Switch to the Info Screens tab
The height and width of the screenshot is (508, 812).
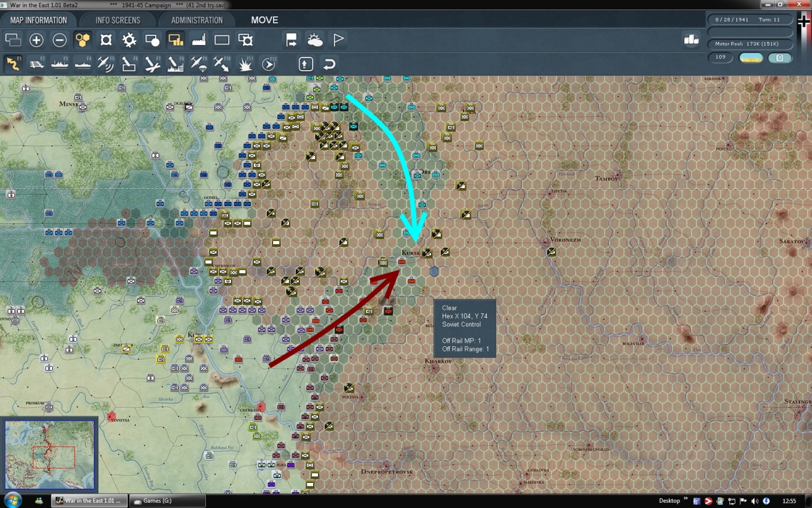(x=117, y=20)
